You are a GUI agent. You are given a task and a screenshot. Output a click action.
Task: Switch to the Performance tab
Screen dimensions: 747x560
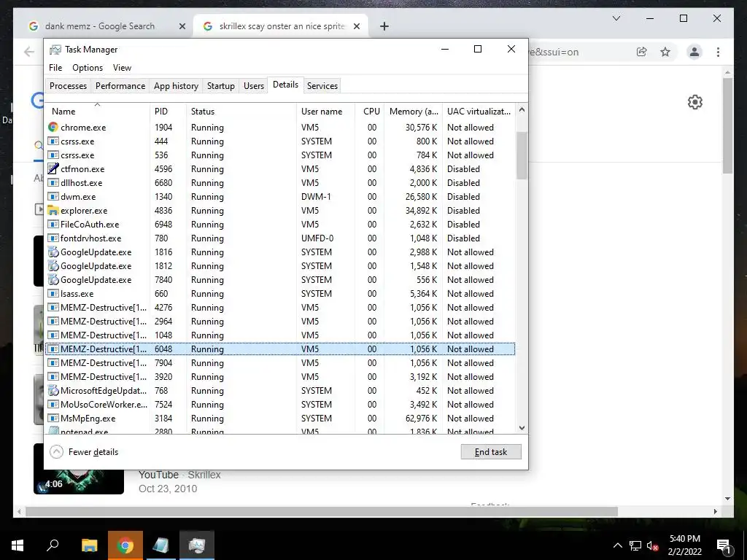pyautogui.click(x=120, y=86)
